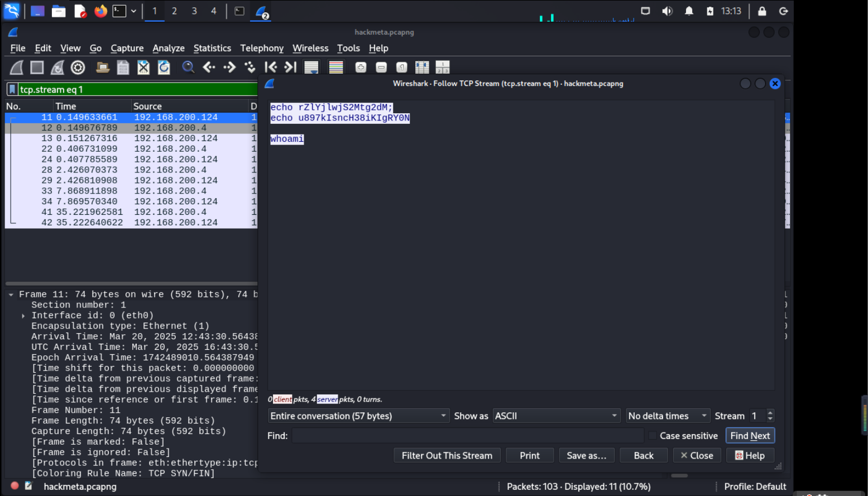This screenshot has width=868, height=496.
Task: Open the Show as ASCII dropdown
Action: (557, 416)
